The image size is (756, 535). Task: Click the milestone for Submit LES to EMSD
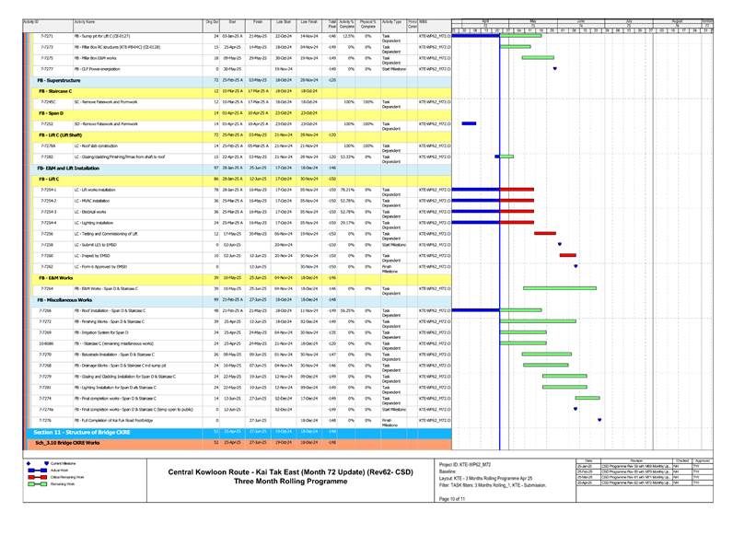(560, 244)
